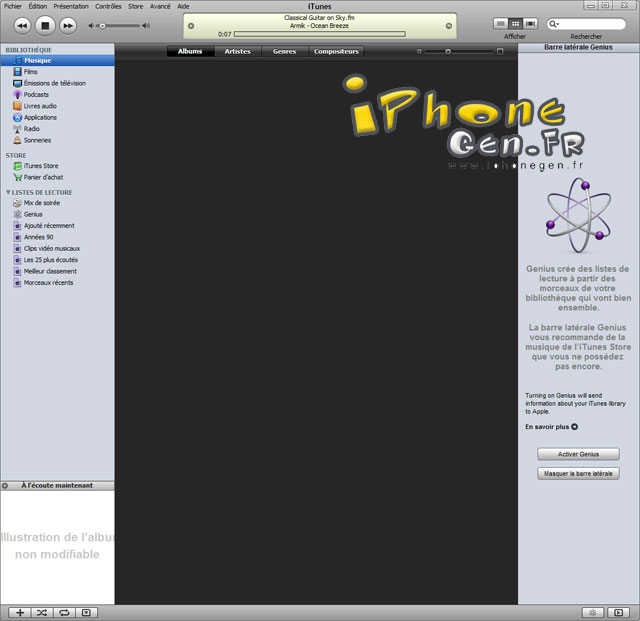Adjust the volume slider
Screen dimensions: 640x621
tap(120, 26)
